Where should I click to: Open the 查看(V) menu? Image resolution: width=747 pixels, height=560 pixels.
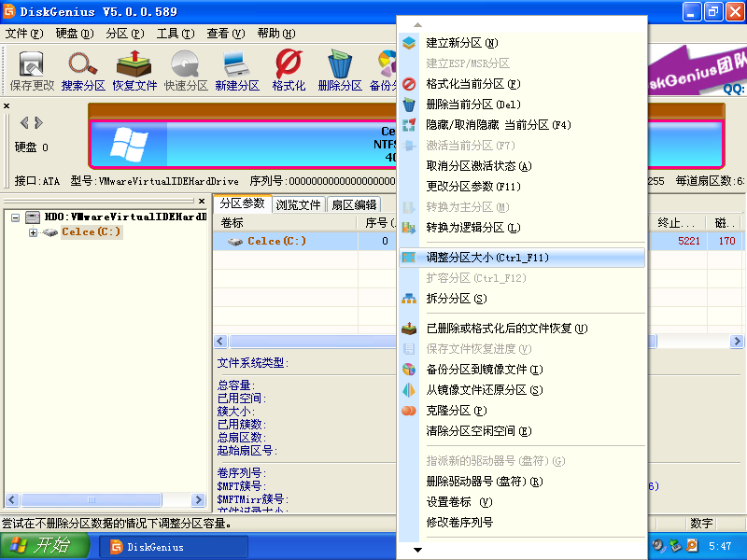click(225, 34)
